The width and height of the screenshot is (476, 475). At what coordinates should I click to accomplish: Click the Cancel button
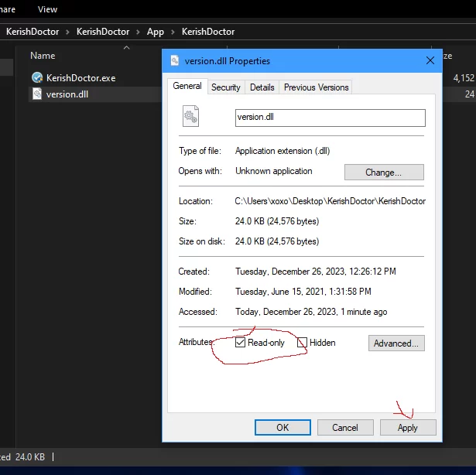coord(345,427)
